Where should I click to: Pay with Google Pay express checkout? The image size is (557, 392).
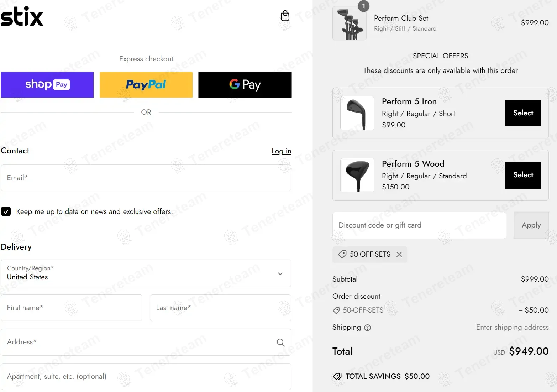245,85
